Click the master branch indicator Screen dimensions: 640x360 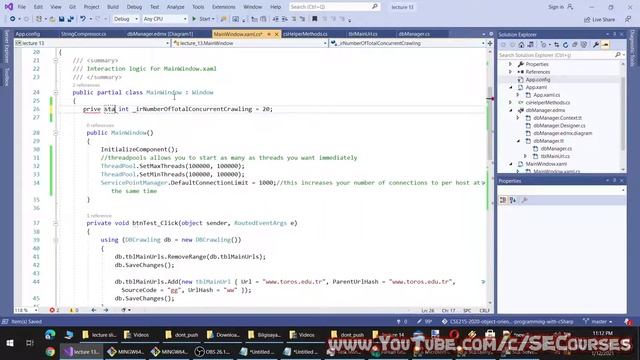[x=598, y=322]
